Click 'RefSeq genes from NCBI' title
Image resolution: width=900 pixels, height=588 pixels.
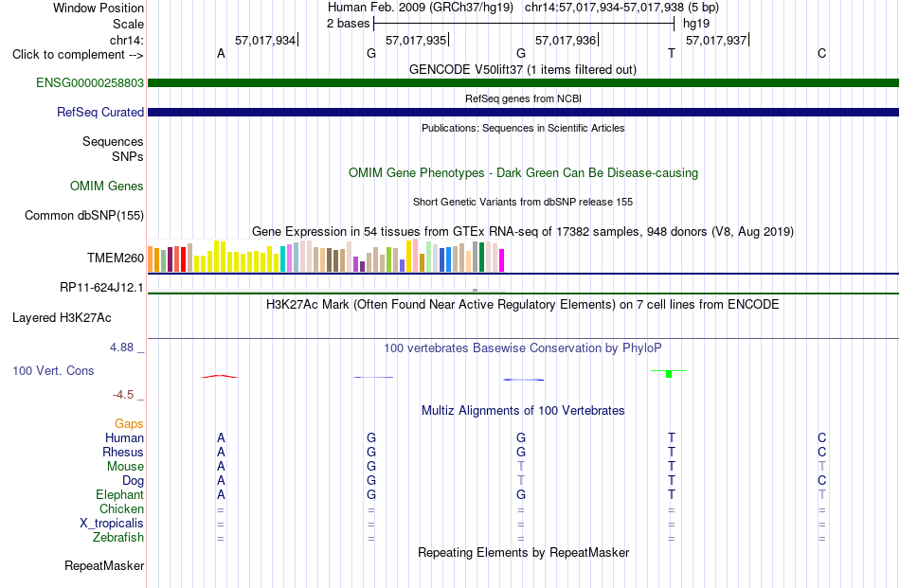[x=524, y=98]
